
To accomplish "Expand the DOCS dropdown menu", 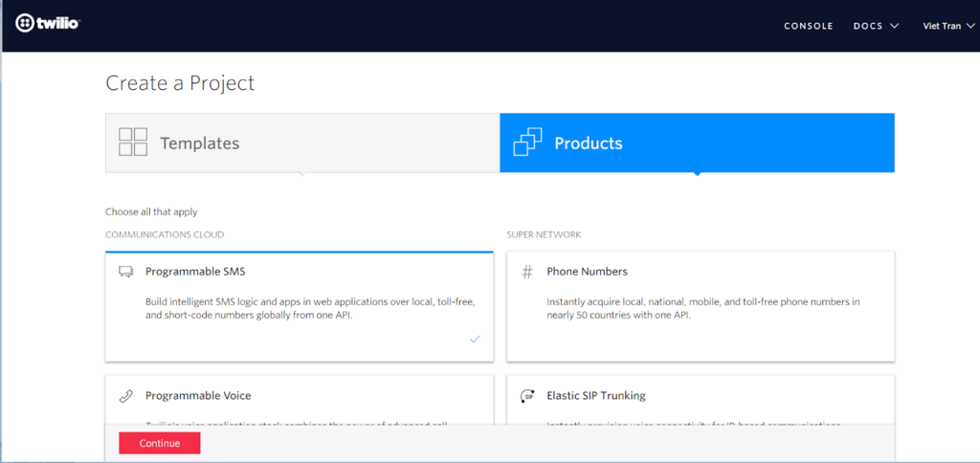I will tap(876, 26).
